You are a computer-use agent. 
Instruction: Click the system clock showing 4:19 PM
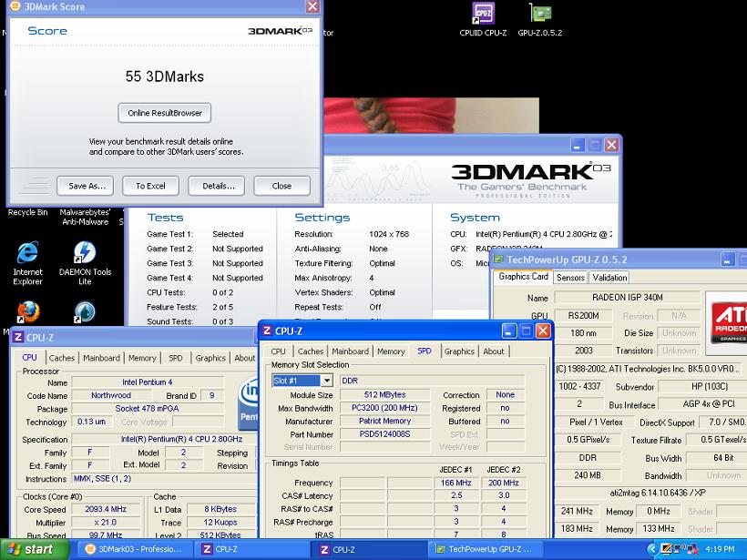point(721,549)
